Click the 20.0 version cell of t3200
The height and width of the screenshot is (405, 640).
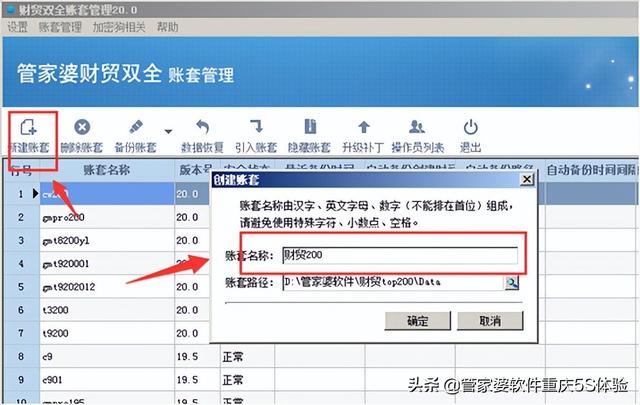[192, 310]
